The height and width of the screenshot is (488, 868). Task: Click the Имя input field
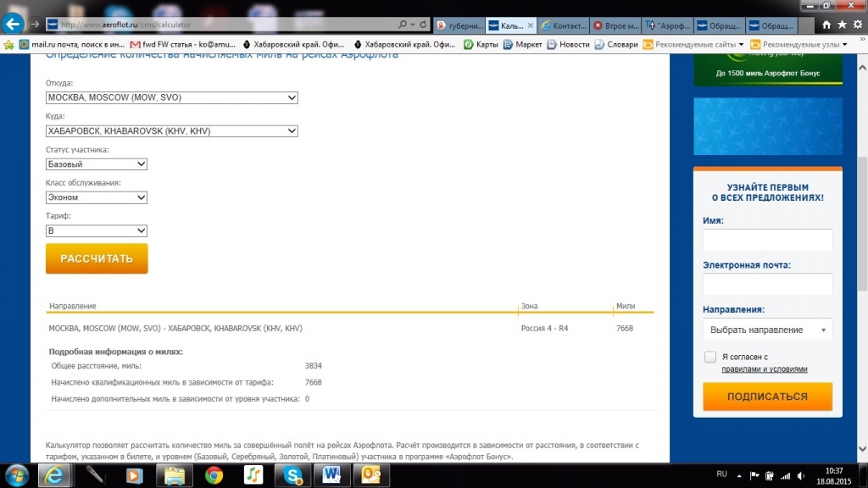coord(768,240)
